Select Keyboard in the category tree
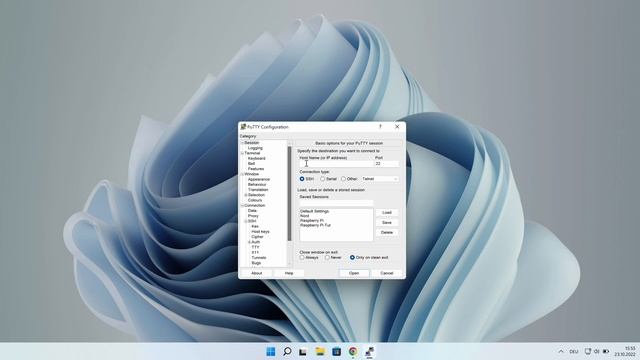Viewport: 640px width, 360px height. [x=256, y=158]
